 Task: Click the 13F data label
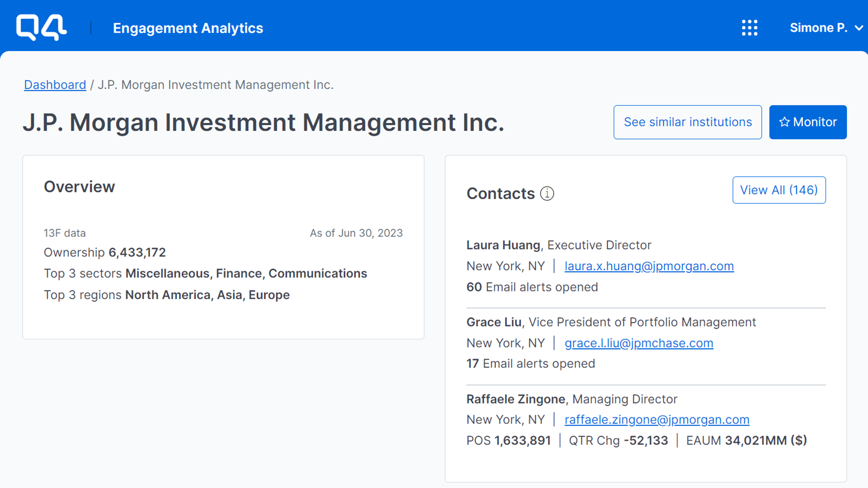[x=65, y=233]
